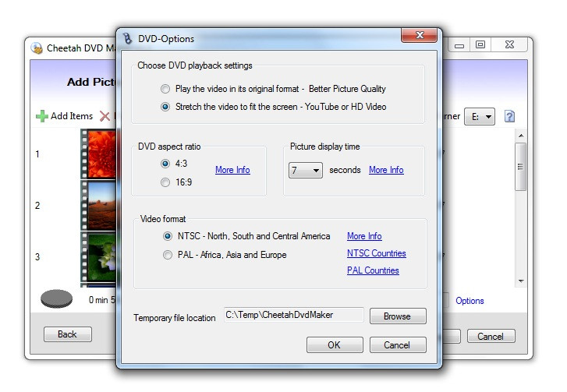Click the DVD-Options title bar app icon
The width and height of the screenshot is (567, 392).
click(x=127, y=38)
